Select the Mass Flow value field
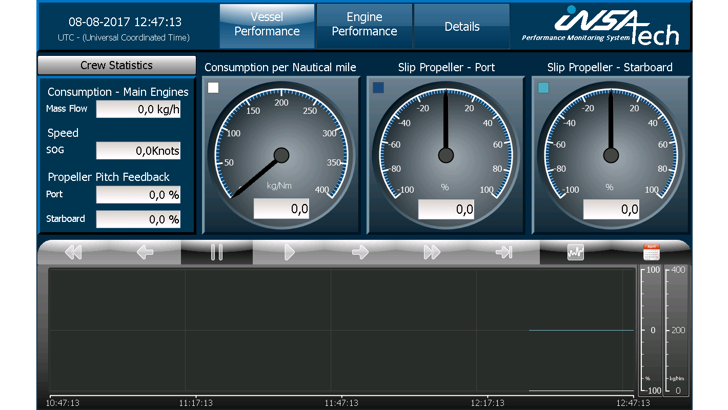The height and width of the screenshot is (410, 728). (138, 110)
